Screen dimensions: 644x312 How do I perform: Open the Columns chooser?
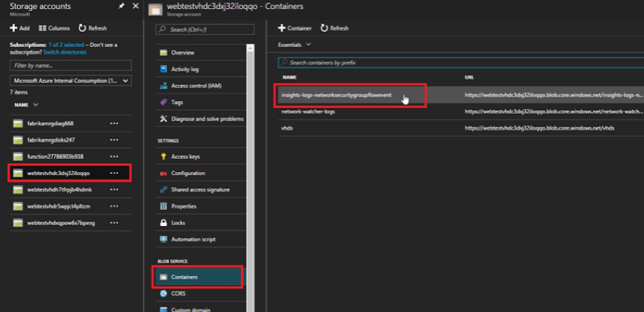[54, 28]
